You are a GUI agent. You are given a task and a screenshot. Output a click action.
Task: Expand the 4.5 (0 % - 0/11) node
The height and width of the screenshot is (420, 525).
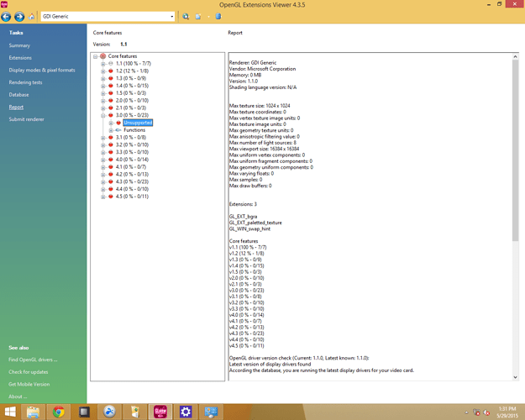[103, 197]
